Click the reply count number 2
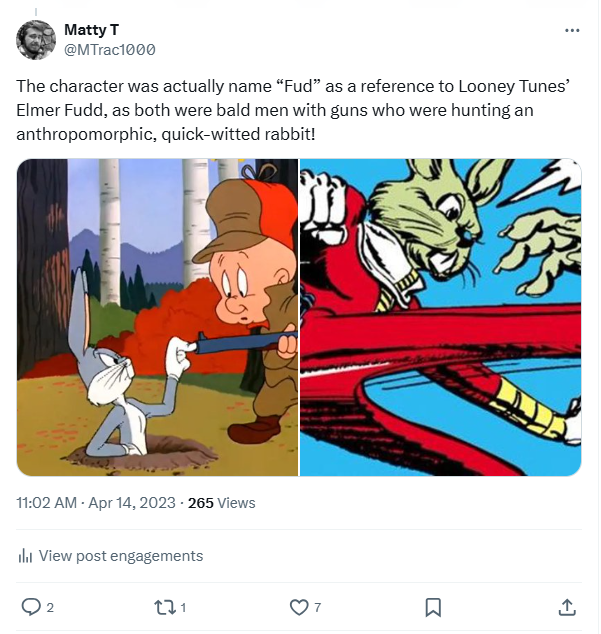The width and height of the screenshot is (601, 634). [x=50, y=607]
